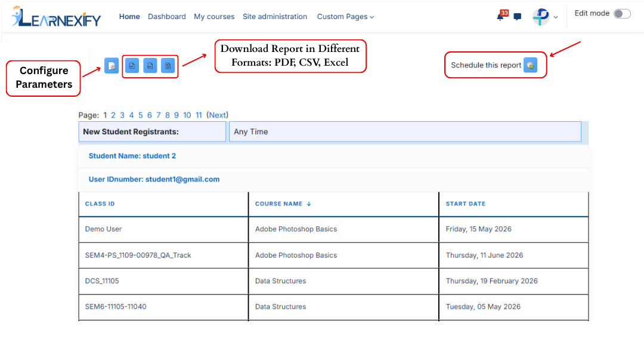Go to page 8 of results

[x=168, y=115]
